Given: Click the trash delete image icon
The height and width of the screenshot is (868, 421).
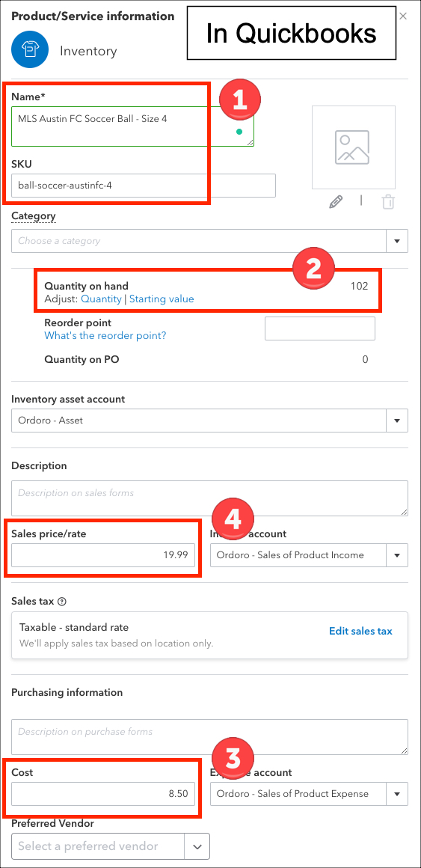Looking at the screenshot, I should [x=388, y=201].
